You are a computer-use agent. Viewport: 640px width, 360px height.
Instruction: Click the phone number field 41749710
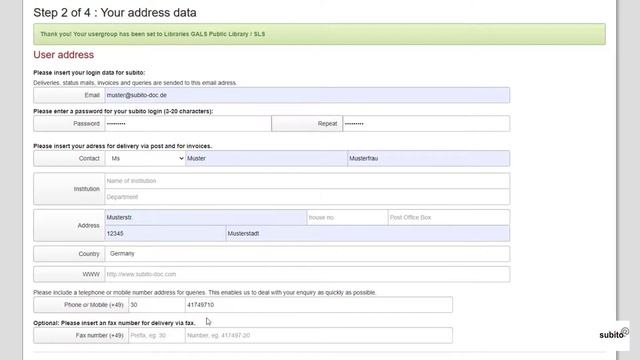pos(319,305)
